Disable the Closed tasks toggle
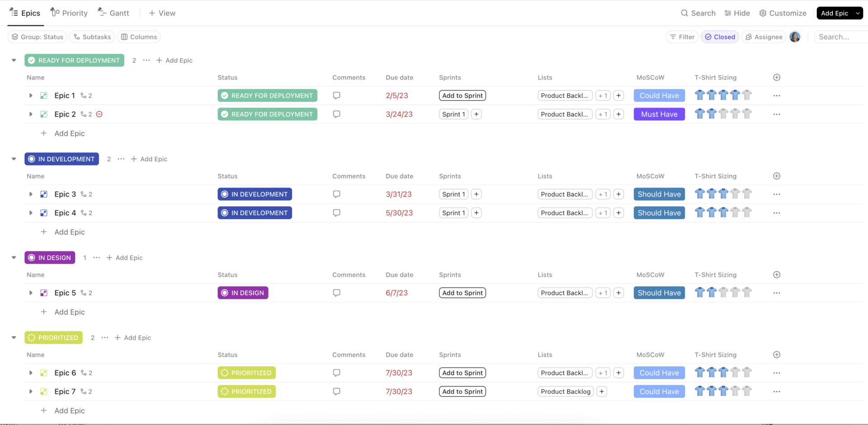868x425 pixels. tap(720, 37)
